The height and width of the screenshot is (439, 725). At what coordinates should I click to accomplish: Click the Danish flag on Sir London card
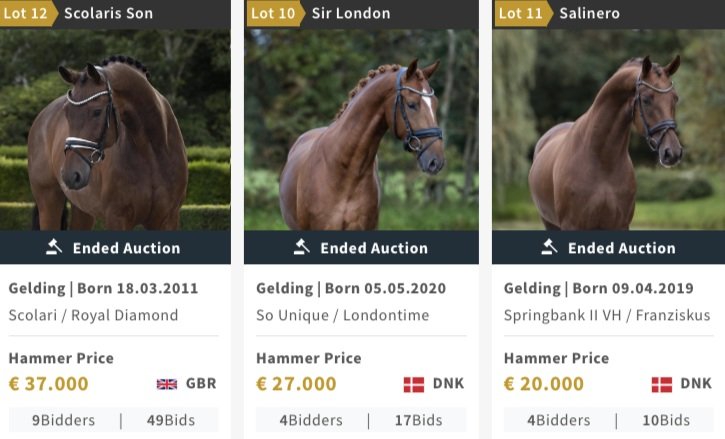tap(414, 384)
